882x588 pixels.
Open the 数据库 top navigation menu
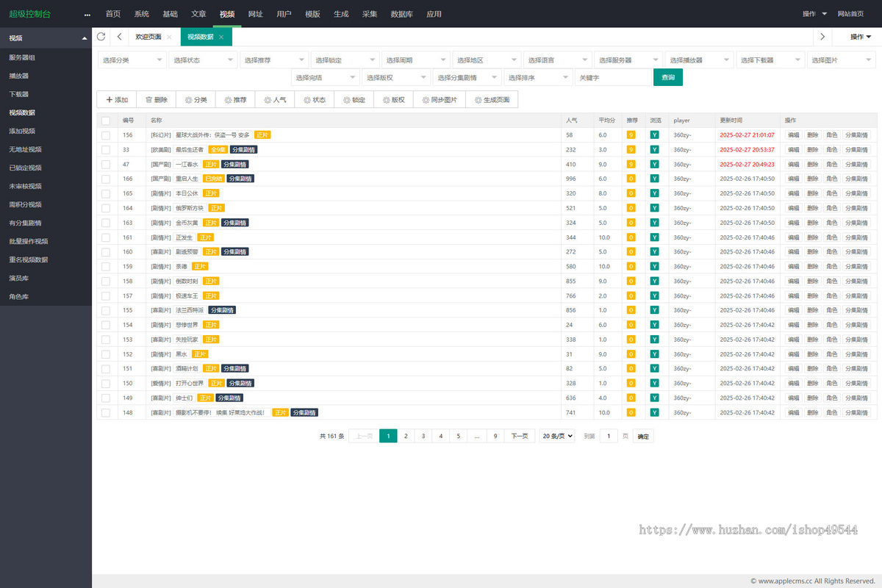click(x=401, y=14)
